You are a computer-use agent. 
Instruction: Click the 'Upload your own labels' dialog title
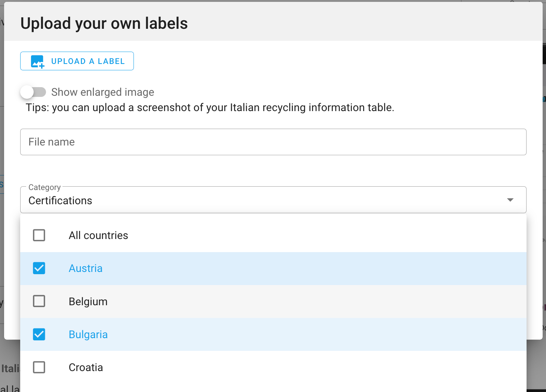click(104, 23)
